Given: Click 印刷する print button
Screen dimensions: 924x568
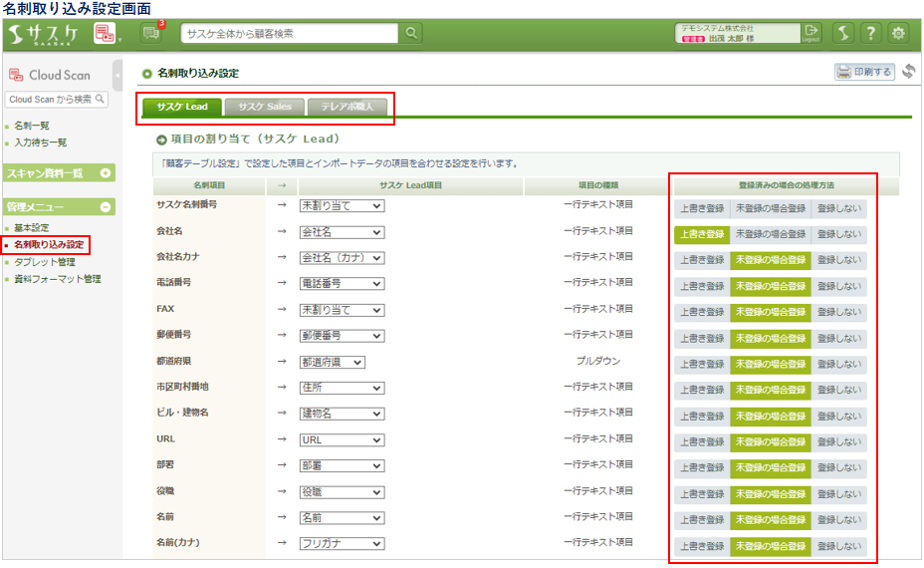Looking at the screenshot, I should 864,72.
